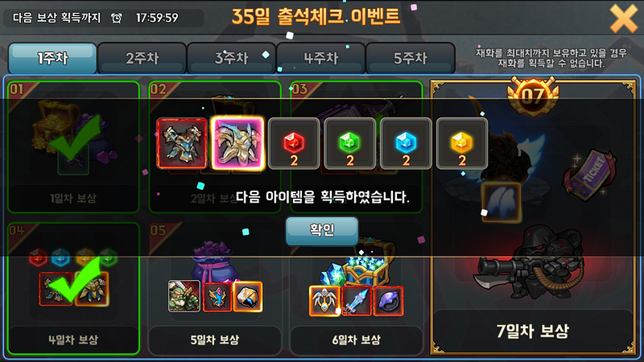Click the purple ticket icon in day 7 reward
Viewport: 644px width, 362px height.
coord(590,174)
